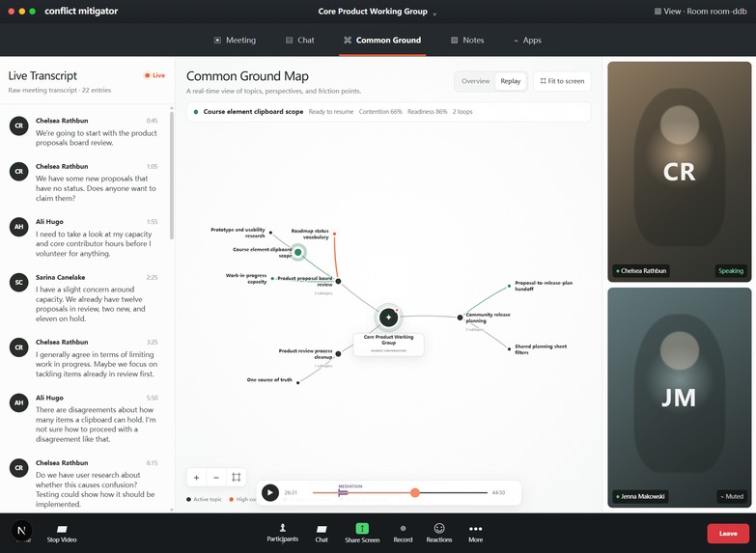Click One source of truth node
Screen dimensions: 756x553
[x=298, y=382]
